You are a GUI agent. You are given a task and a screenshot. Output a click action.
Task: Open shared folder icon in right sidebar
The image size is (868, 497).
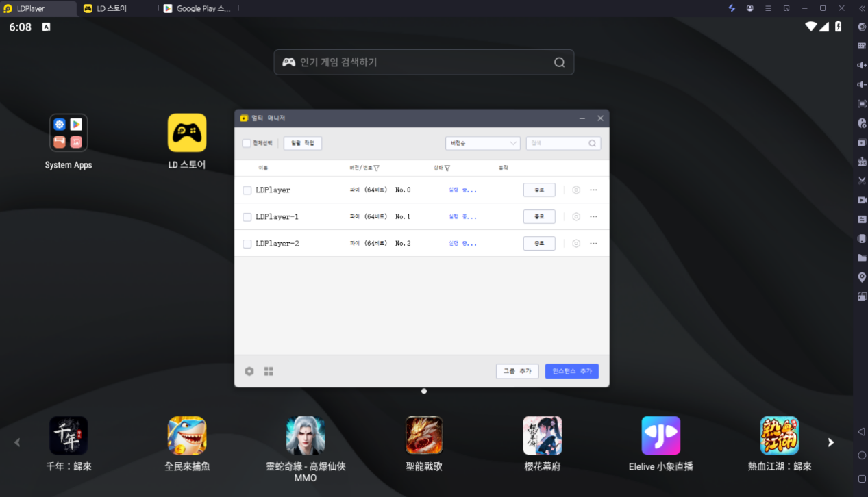(862, 258)
